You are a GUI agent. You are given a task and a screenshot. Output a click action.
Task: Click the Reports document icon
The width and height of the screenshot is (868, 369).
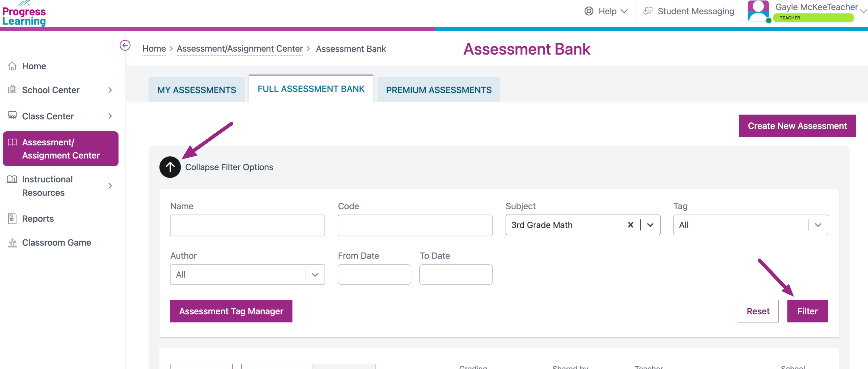click(12, 219)
